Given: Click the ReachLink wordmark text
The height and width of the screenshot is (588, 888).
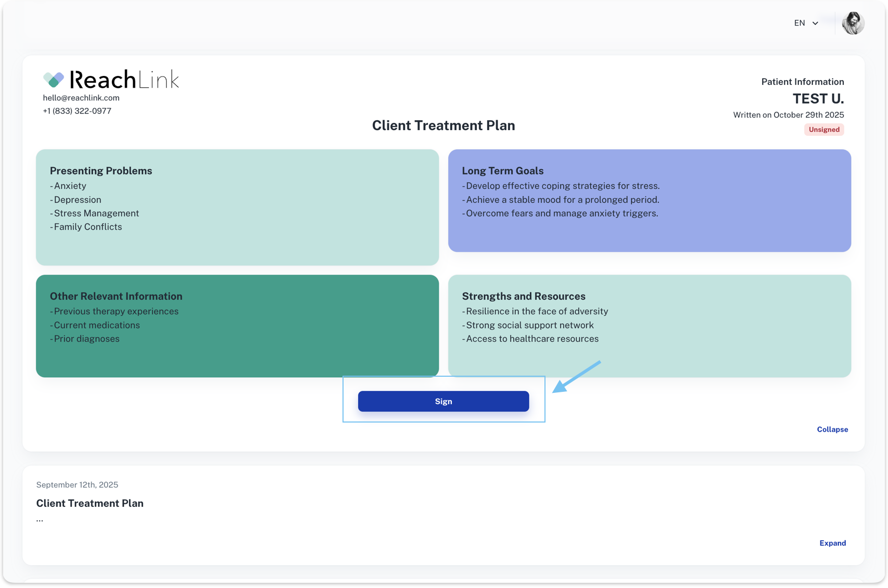Looking at the screenshot, I should 124,80.
